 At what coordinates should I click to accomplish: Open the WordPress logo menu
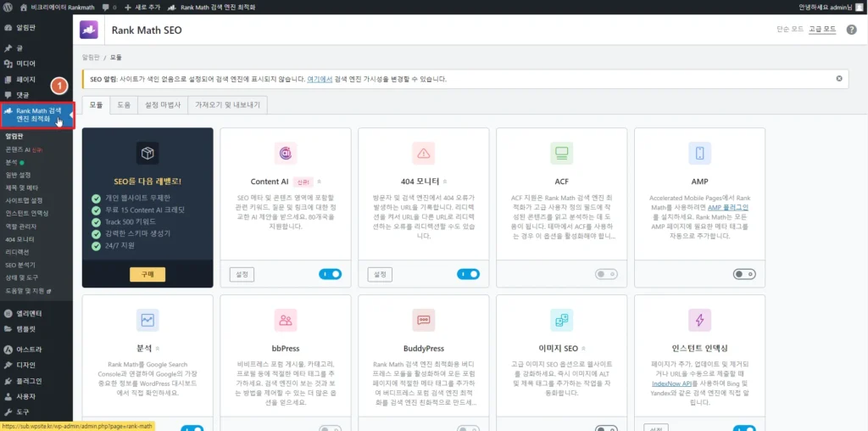7,7
